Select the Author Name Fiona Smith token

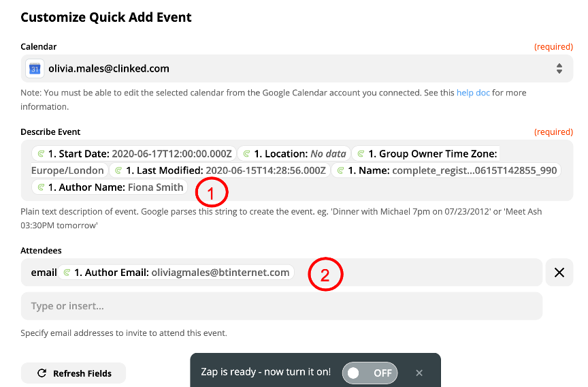coord(110,187)
